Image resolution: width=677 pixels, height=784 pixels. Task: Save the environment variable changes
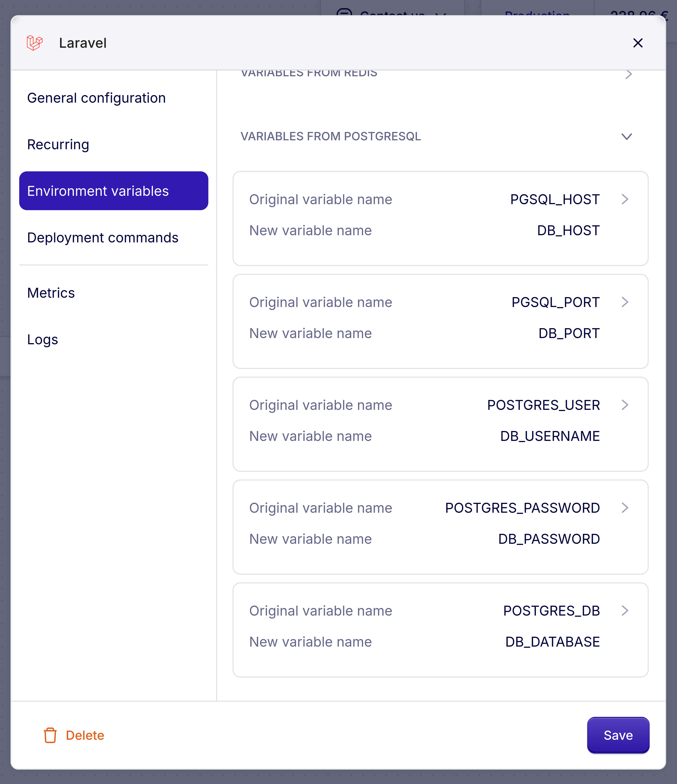pyautogui.click(x=618, y=735)
